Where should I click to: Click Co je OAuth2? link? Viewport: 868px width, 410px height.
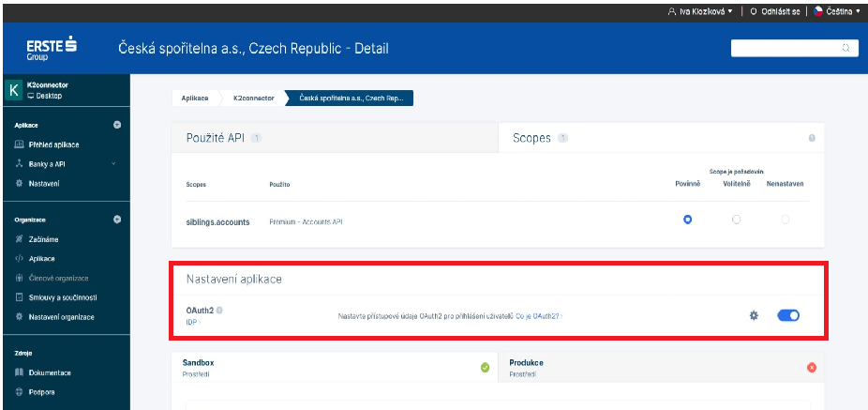coord(539,316)
